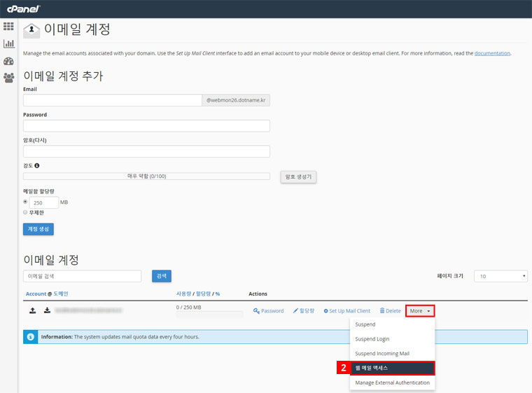This screenshot has height=393, width=532.
Task: Click the 암호 생성기 password generator button
Action: [x=298, y=177]
